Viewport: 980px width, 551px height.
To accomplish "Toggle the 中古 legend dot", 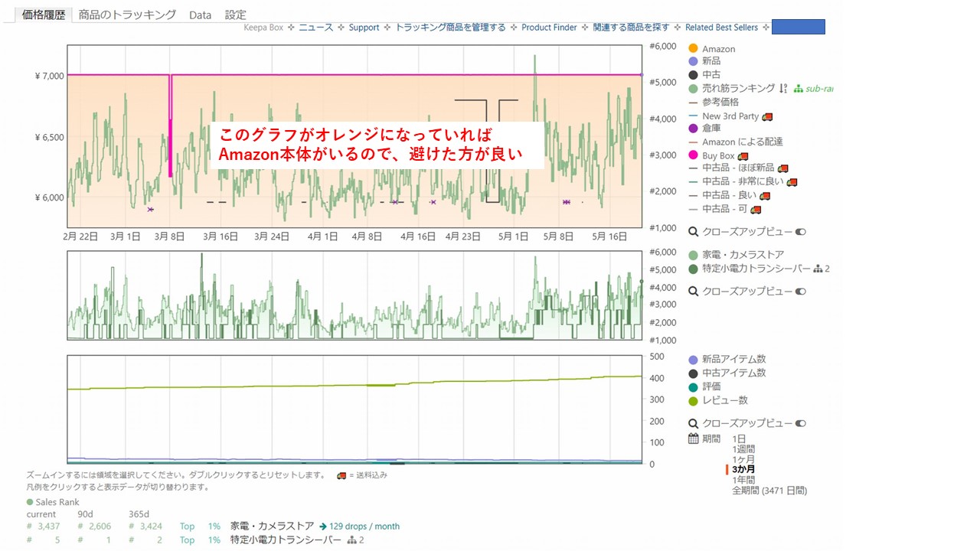I will tap(694, 75).
